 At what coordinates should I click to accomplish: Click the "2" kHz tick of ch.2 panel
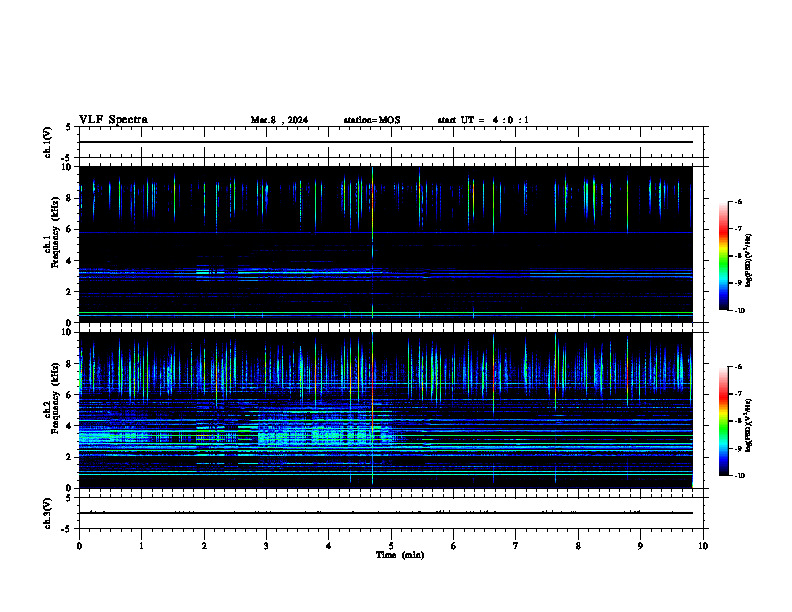click(x=70, y=457)
